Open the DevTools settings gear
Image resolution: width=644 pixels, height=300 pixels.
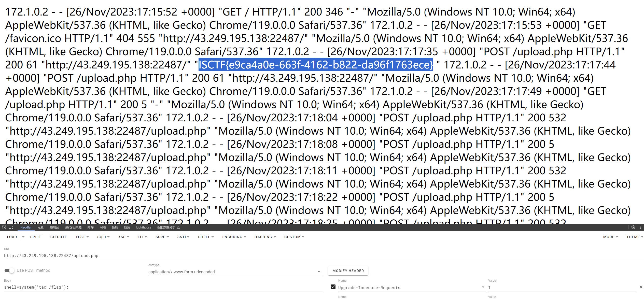click(x=633, y=227)
